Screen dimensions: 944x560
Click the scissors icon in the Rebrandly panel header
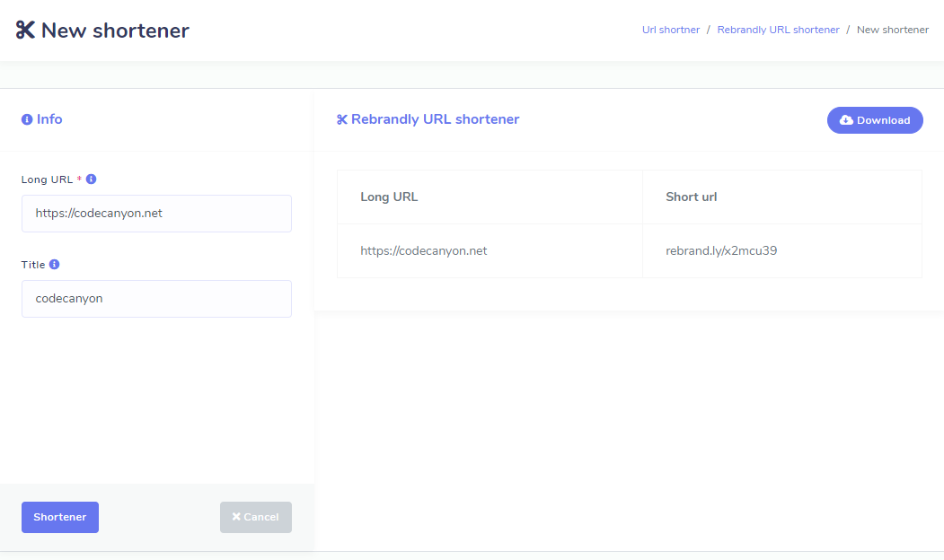[342, 120]
